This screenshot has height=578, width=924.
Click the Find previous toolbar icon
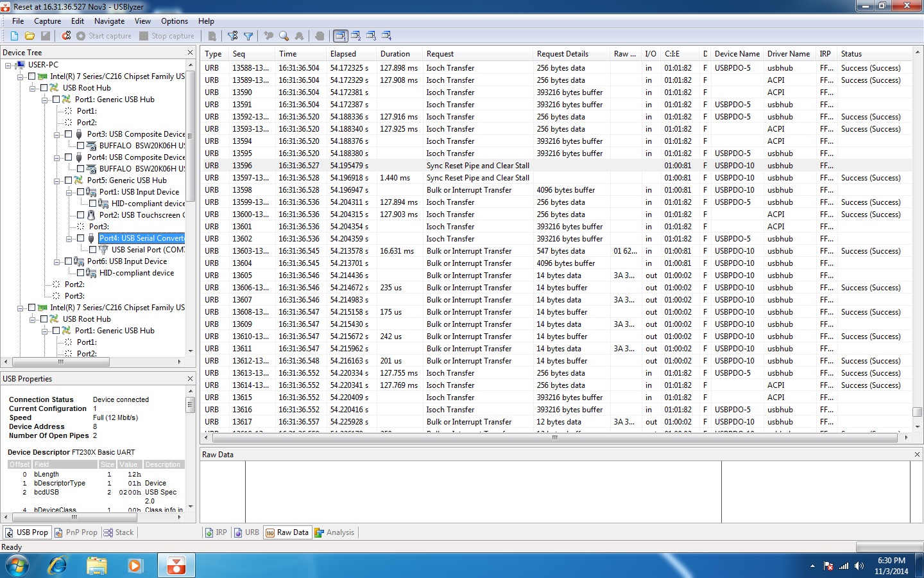tap(269, 36)
